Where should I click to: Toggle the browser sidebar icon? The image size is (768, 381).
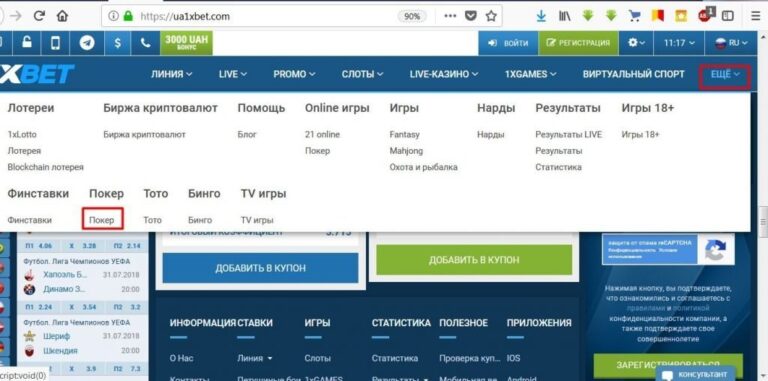tap(728, 16)
